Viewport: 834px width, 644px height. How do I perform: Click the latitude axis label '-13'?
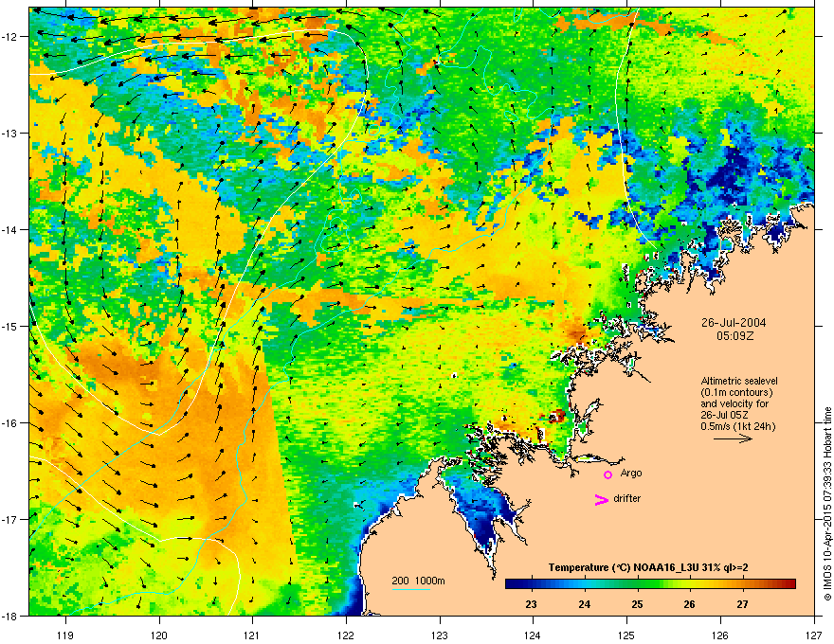pos(9,133)
